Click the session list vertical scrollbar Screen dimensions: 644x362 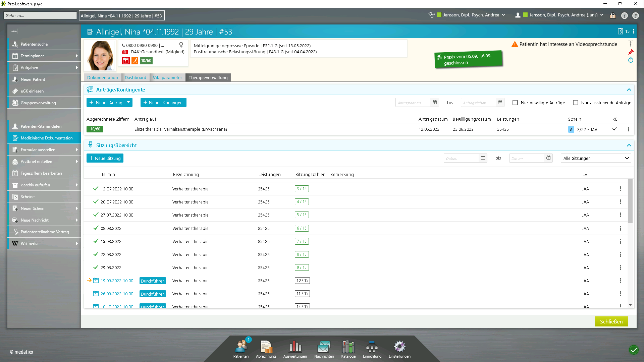pyautogui.click(x=630, y=201)
